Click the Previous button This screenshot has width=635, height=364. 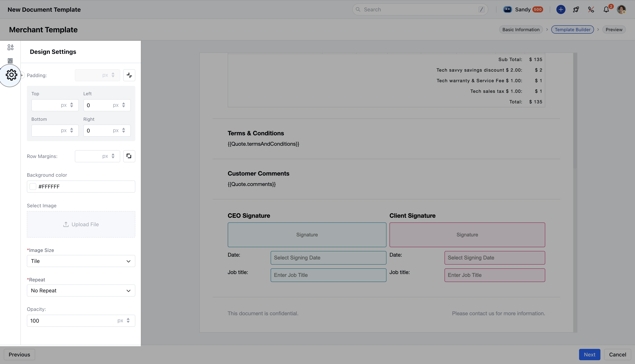19,355
